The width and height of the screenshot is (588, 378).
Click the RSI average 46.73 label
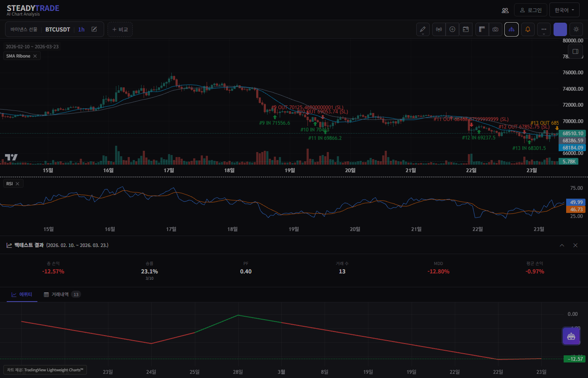tap(576, 209)
